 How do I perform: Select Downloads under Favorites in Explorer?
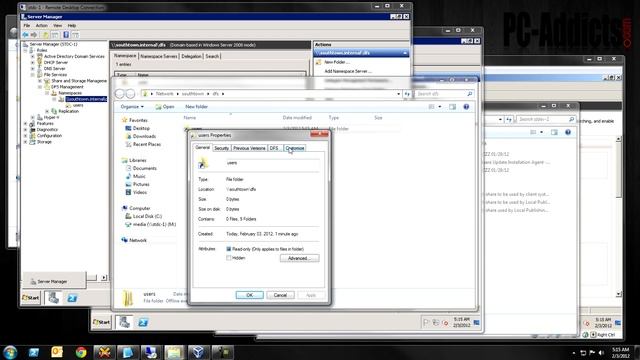144,136
